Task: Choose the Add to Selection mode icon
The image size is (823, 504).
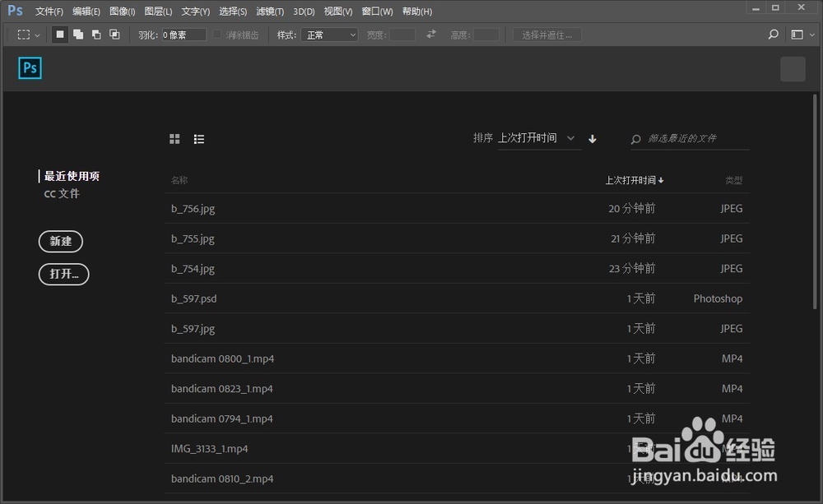Action: (78, 35)
